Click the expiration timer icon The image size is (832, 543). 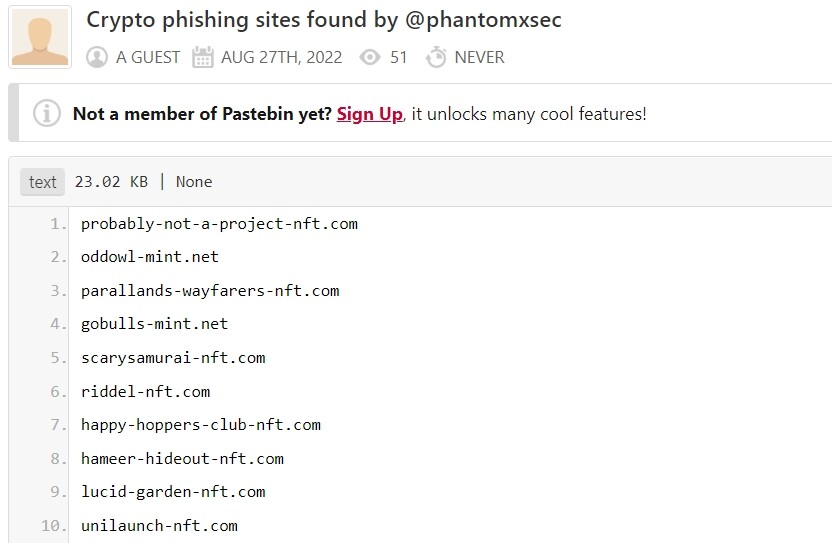tap(436, 58)
